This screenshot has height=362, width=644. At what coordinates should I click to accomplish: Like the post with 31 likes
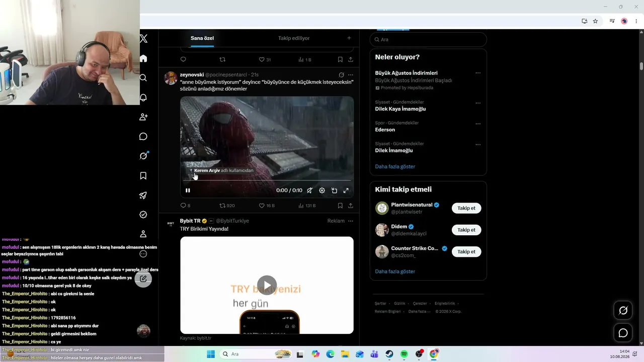(265, 60)
